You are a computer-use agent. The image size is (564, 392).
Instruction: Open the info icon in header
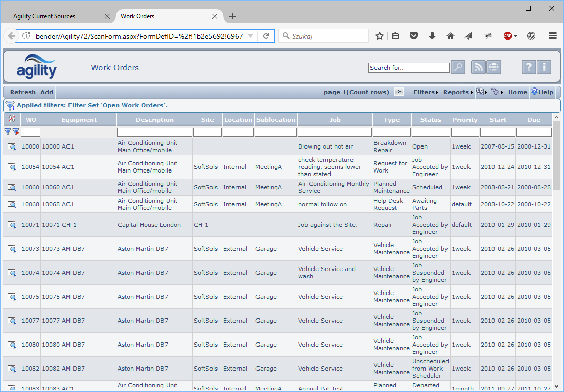pyautogui.click(x=544, y=67)
